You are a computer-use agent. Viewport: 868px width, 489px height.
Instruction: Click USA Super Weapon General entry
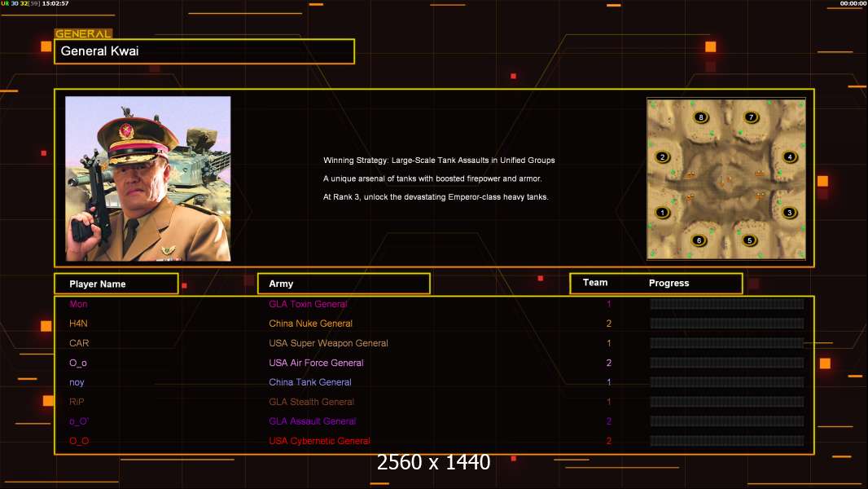pos(328,343)
